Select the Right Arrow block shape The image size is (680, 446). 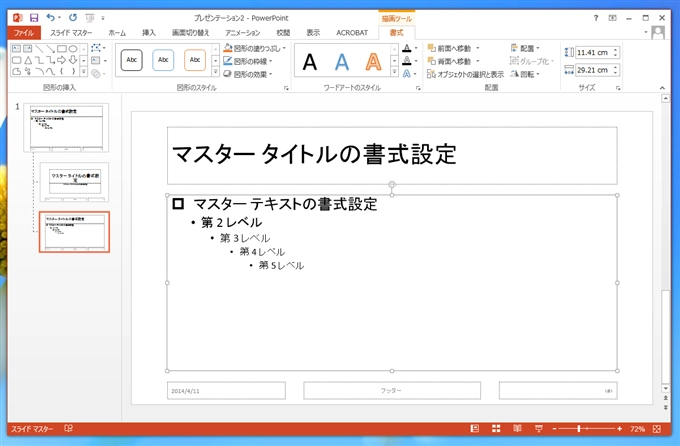coord(62,60)
